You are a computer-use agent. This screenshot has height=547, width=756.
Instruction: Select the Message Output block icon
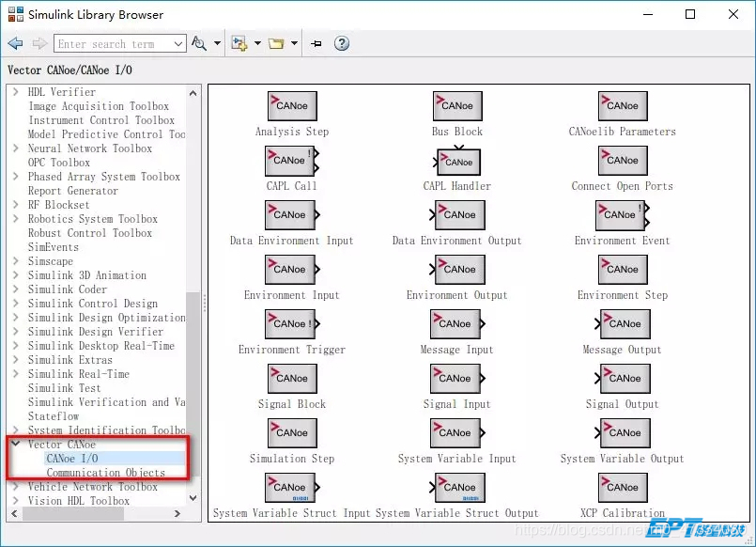click(622, 324)
